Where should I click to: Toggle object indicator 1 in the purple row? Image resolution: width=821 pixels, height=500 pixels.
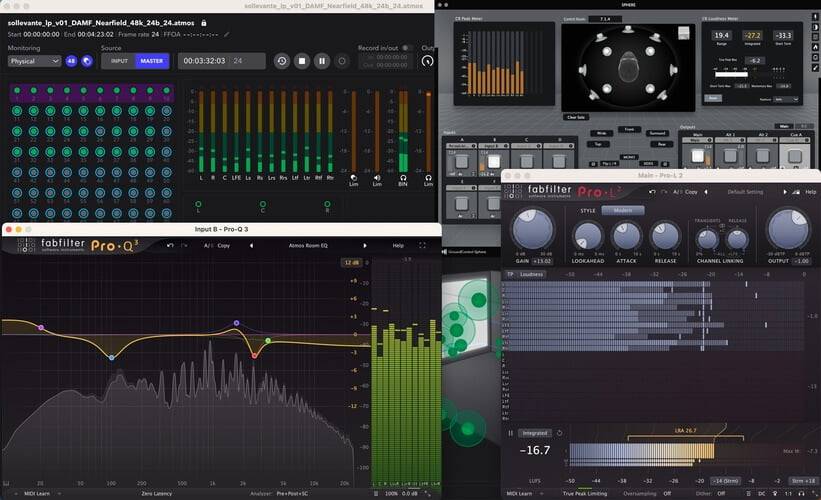coord(17,91)
